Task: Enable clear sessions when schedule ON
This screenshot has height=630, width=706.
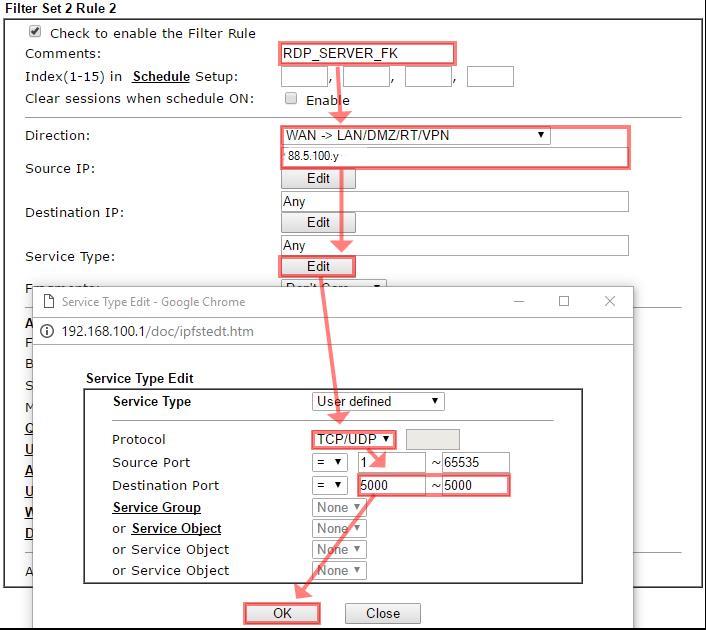Action: (x=291, y=98)
